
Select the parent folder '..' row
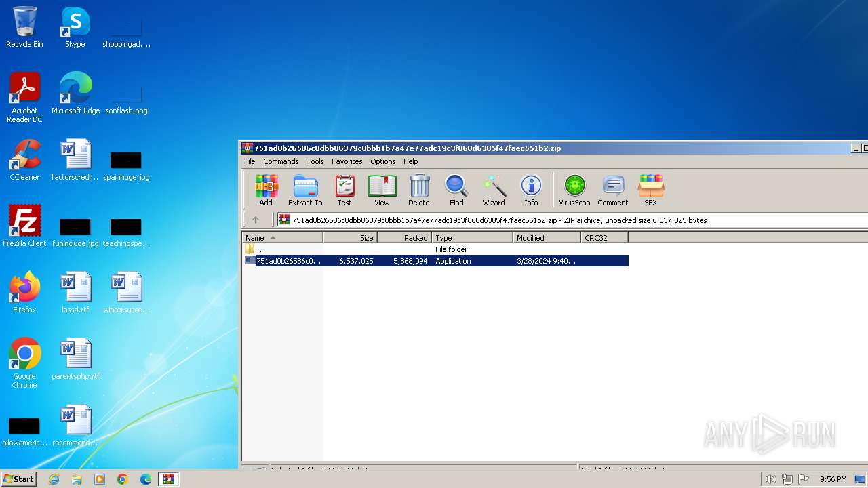(435, 249)
